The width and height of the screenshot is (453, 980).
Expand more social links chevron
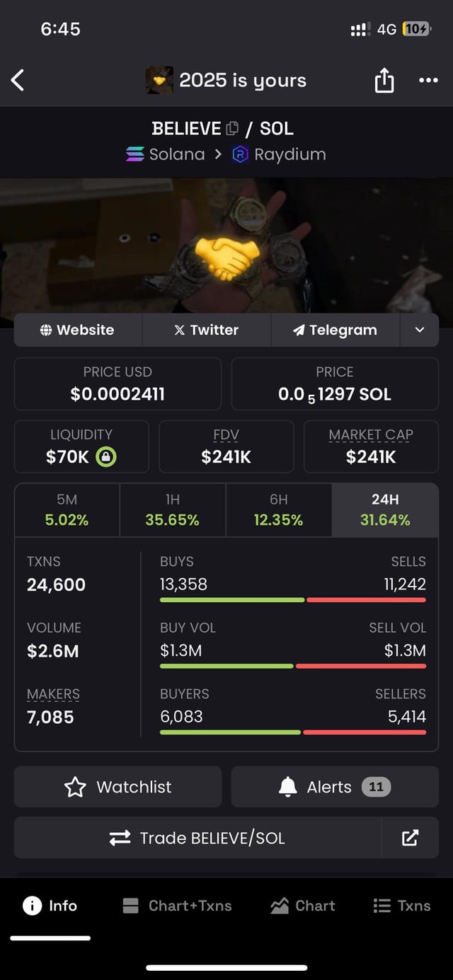pos(420,330)
